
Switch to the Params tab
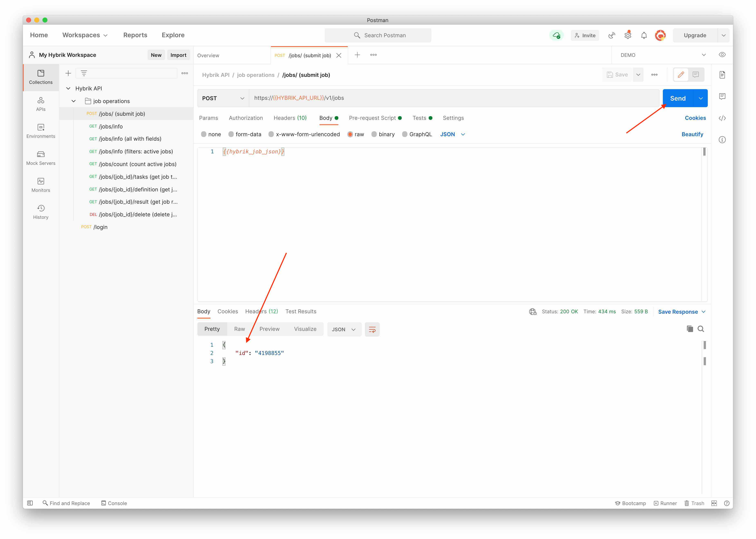(x=209, y=118)
